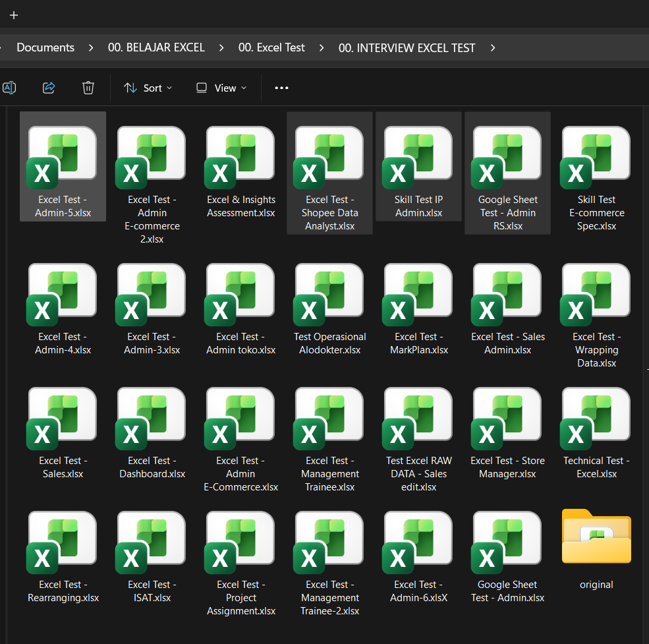
Task: Select Excel Test - Sales Admin.xlsx icon
Action: coord(507,295)
